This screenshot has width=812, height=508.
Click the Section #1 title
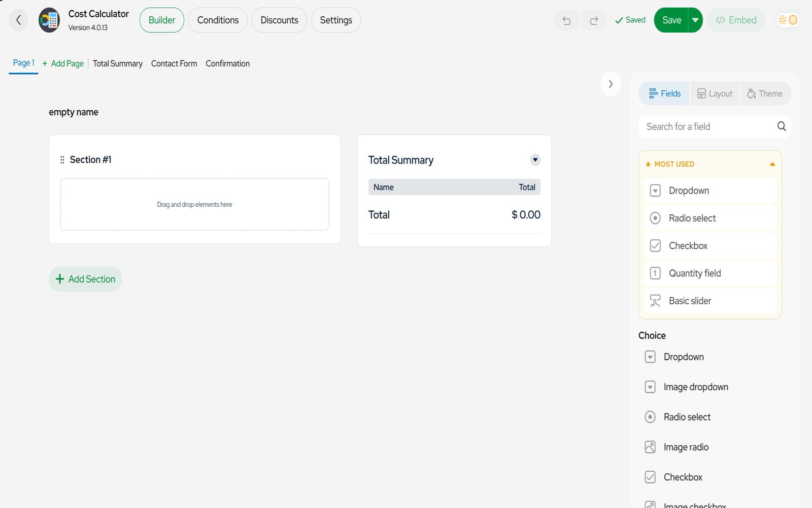(x=90, y=160)
